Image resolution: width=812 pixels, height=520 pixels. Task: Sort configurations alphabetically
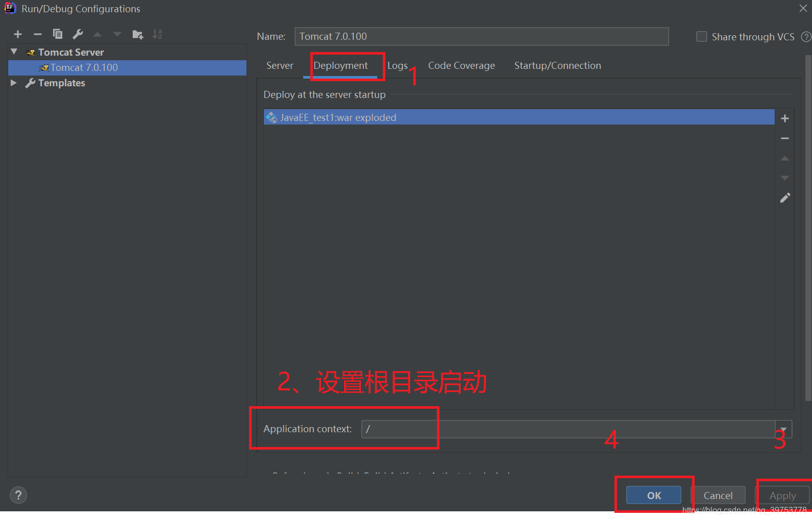point(157,34)
